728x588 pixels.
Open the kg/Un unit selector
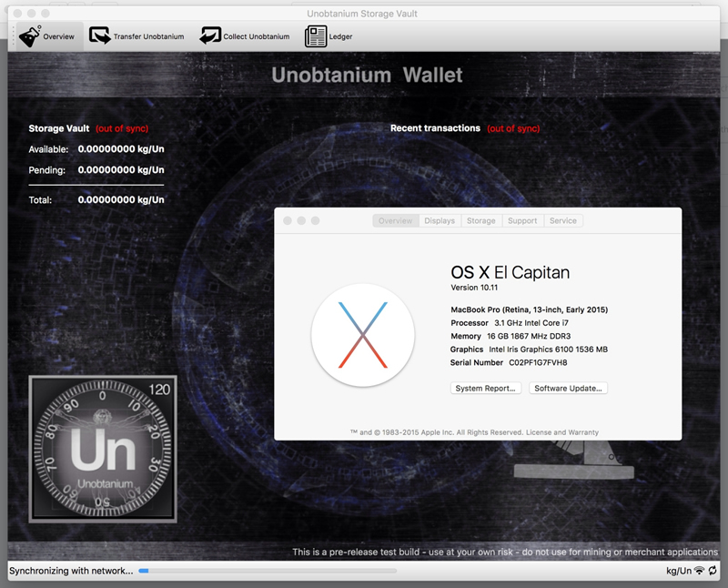pyautogui.click(x=678, y=571)
